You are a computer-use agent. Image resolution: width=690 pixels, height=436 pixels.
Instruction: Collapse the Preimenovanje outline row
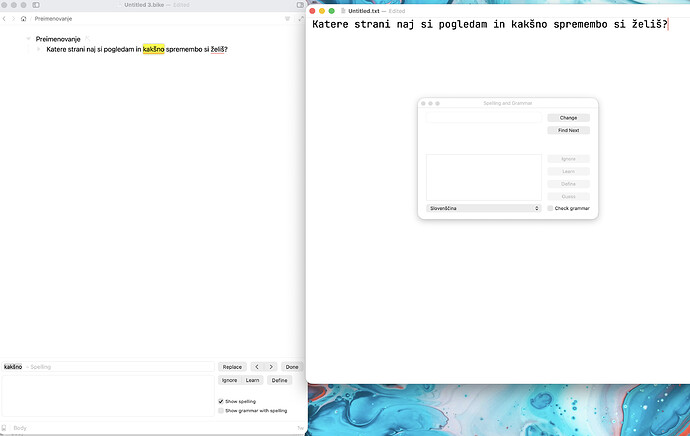(x=28, y=39)
